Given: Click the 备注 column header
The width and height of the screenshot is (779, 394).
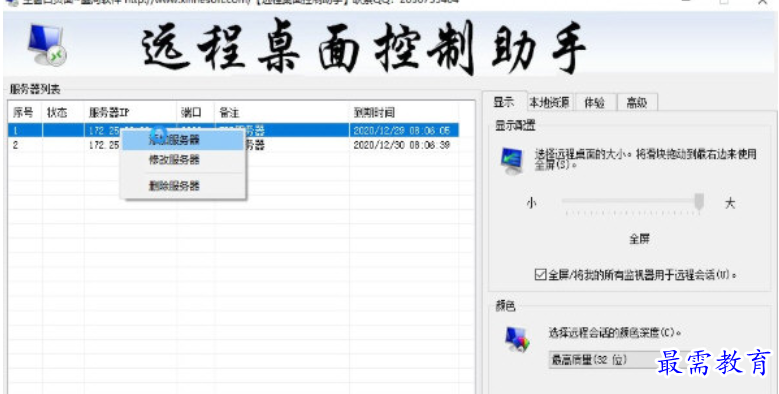Looking at the screenshot, I should [282, 113].
